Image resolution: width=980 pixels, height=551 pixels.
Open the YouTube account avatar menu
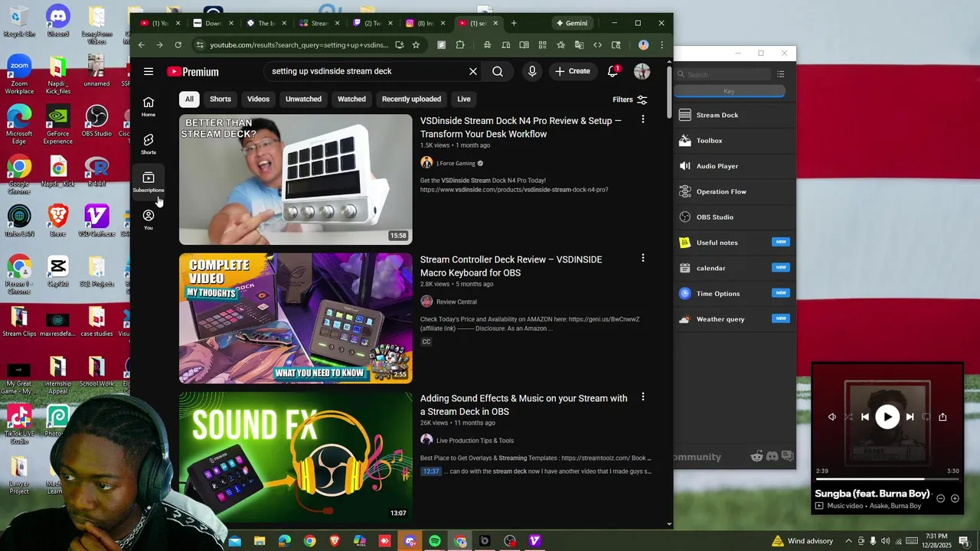642,71
